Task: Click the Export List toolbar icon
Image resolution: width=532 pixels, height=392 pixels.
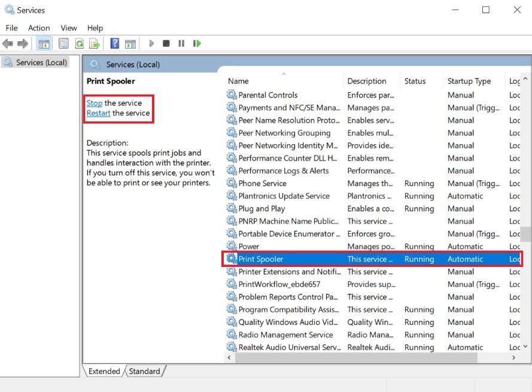Action: click(x=94, y=44)
